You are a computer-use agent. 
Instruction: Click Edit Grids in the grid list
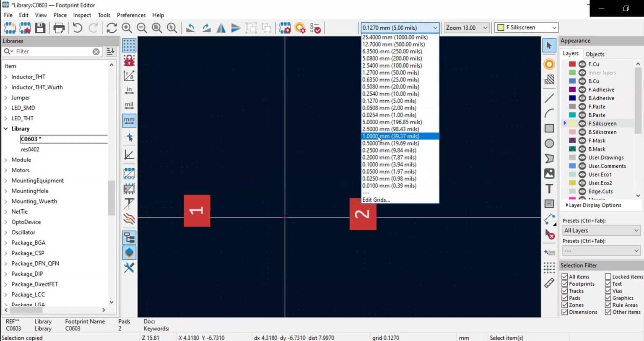(376, 200)
